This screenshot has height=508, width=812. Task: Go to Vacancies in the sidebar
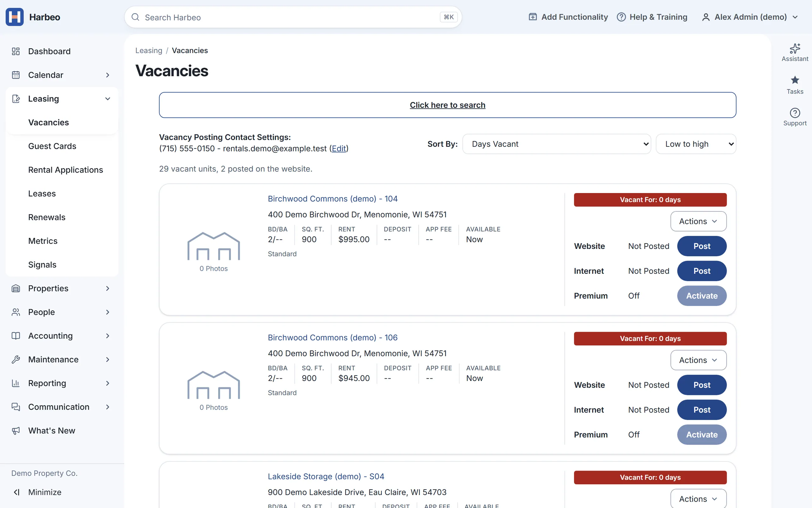point(49,122)
